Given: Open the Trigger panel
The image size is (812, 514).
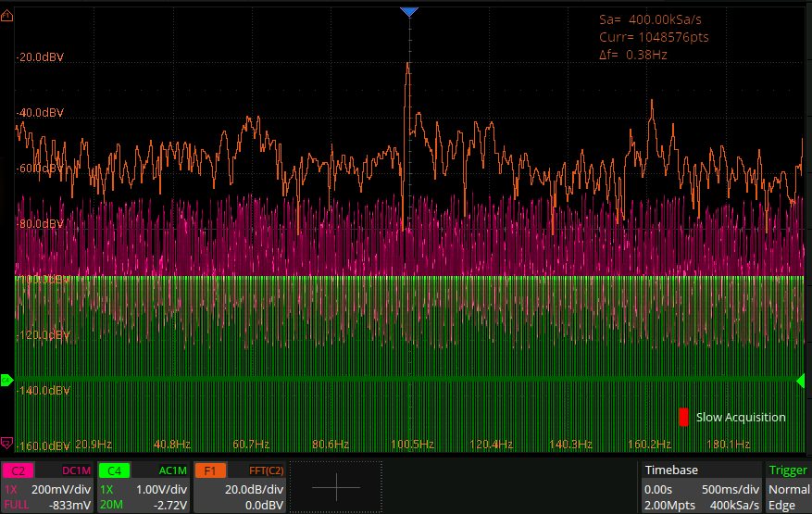Looking at the screenshot, I should [788, 470].
